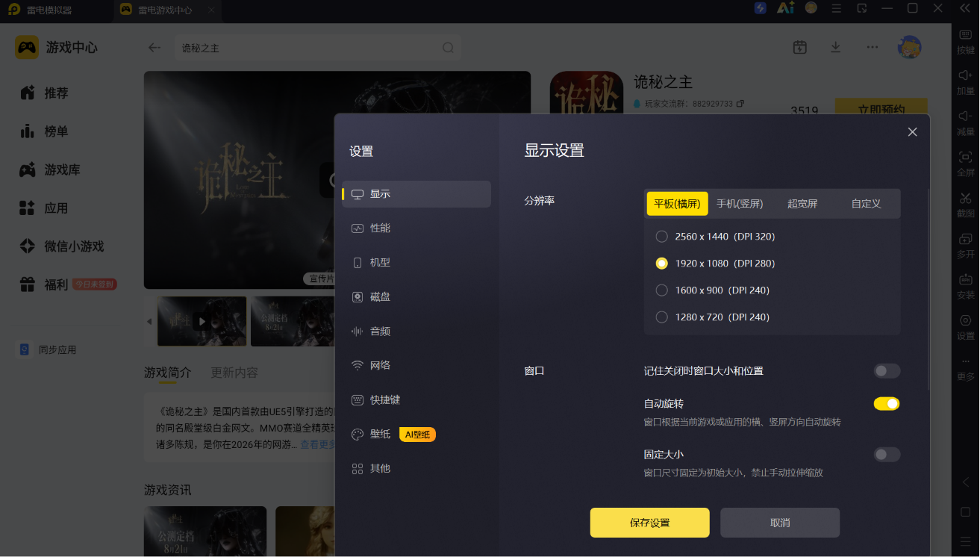Click the 取消 button
The width and height of the screenshot is (980, 557).
[780, 523]
